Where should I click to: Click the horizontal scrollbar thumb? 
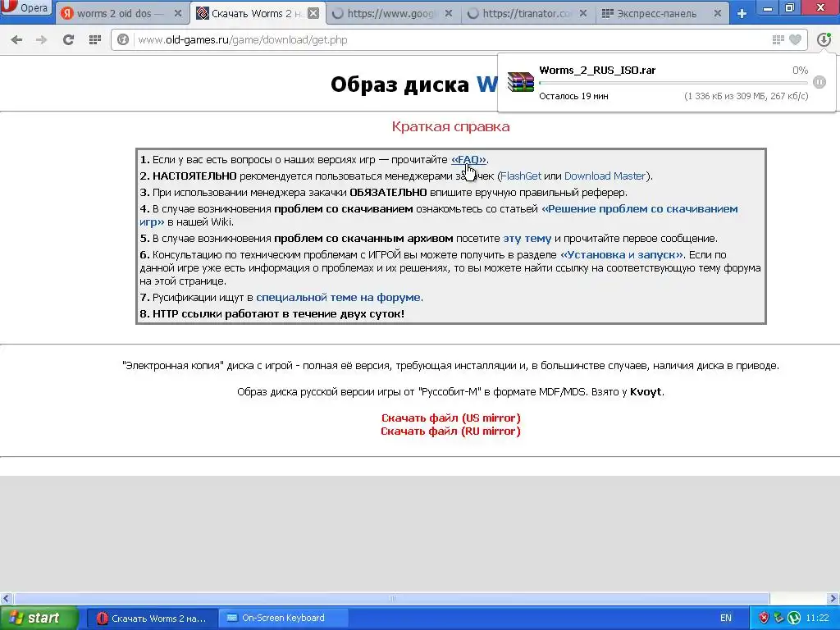tap(391, 598)
